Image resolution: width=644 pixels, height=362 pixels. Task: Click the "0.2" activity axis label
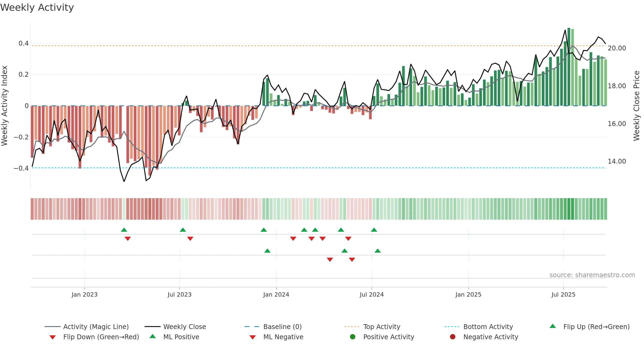(24, 74)
